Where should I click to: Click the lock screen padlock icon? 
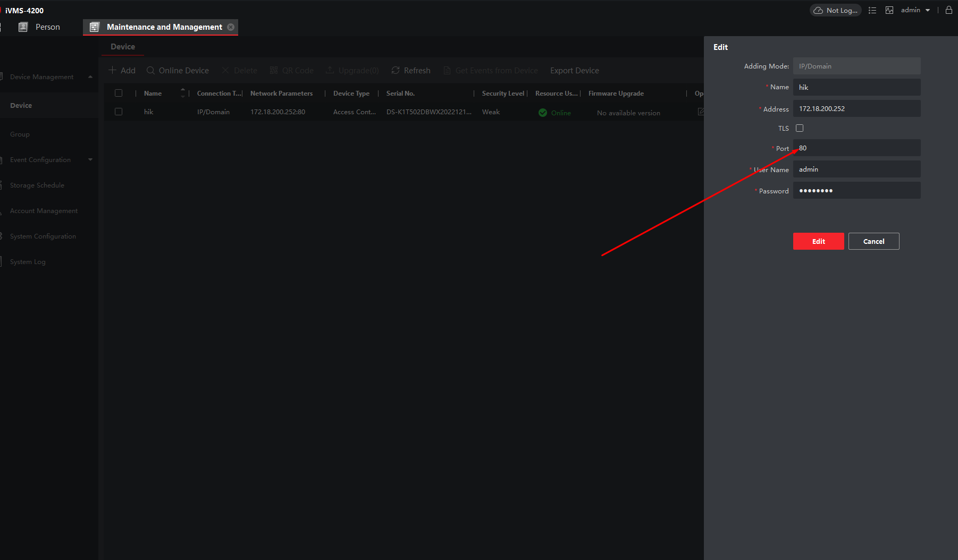(949, 10)
